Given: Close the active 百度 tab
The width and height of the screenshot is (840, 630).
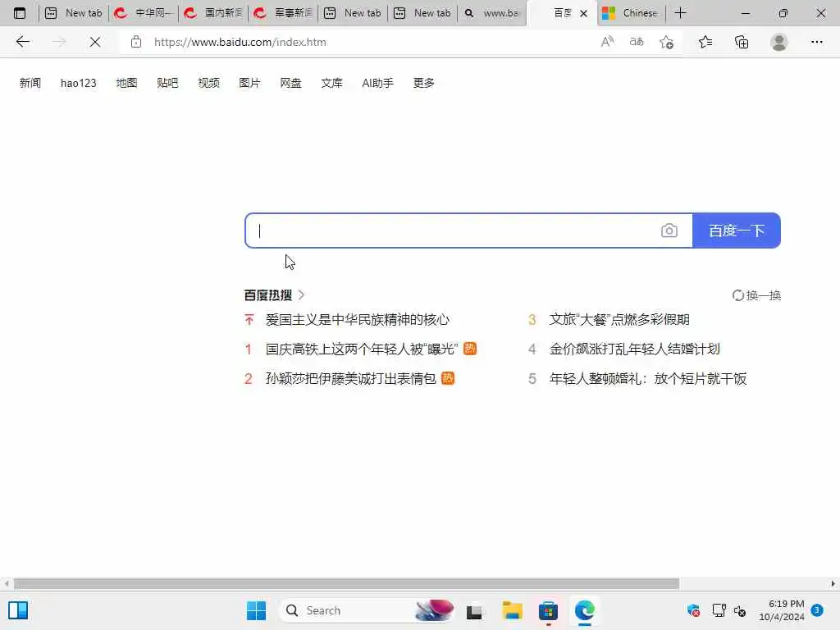Looking at the screenshot, I should click(584, 13).
